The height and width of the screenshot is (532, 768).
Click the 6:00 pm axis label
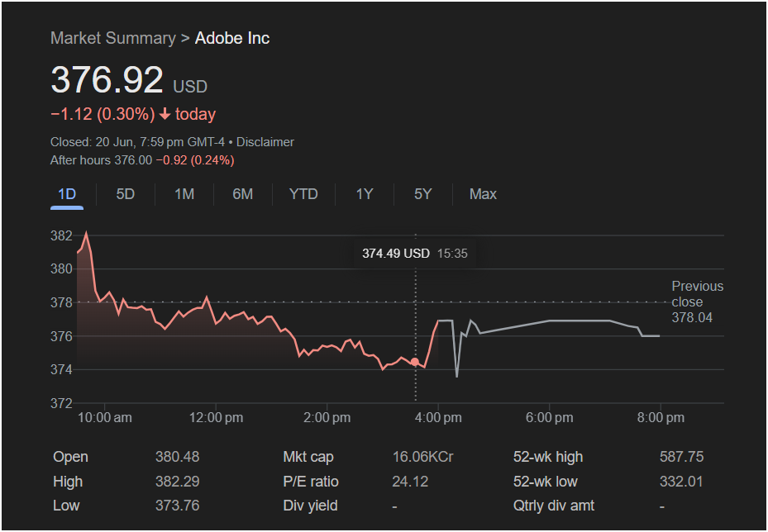[x=549, y=418]
